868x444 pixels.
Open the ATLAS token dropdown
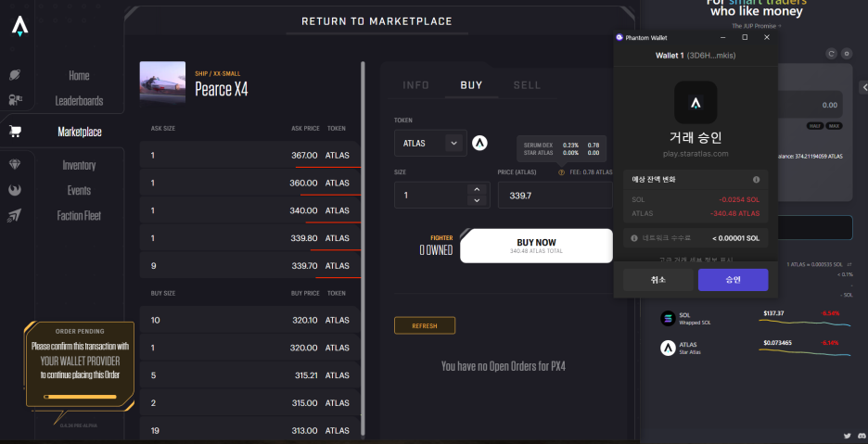point(430,143)
